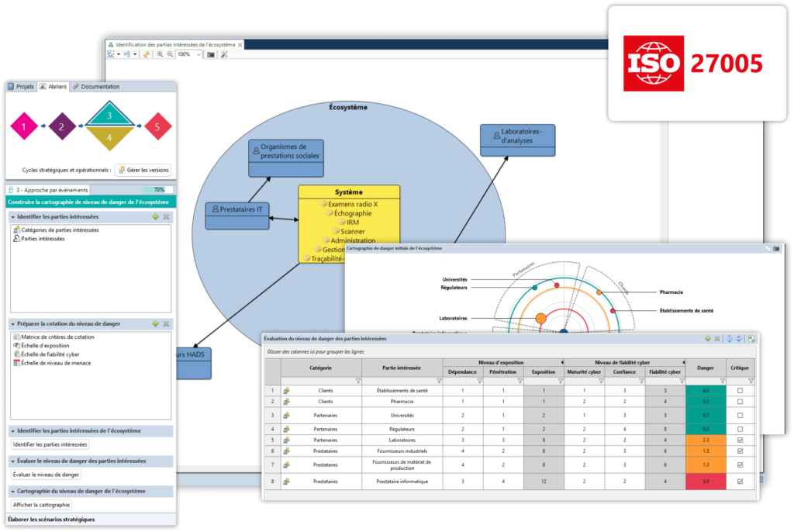
Task: Collapse the Identifier les parties intéressées section
Action: coord(13,216)
